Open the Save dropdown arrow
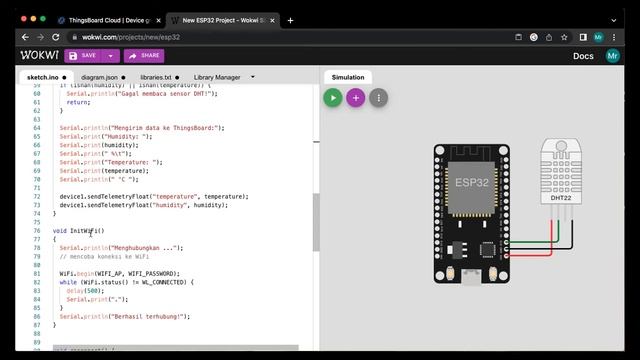This screenshot has width=640, height=360. [111, 56]
